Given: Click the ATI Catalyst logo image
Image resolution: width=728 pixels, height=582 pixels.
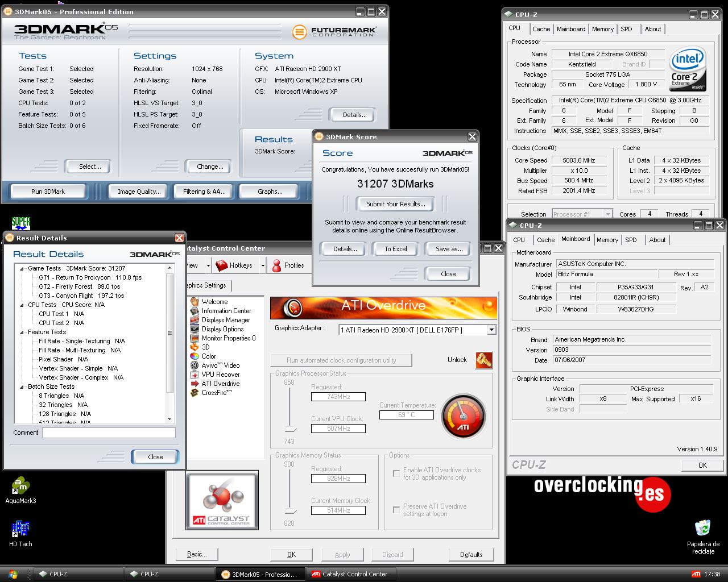Looking at the screenshot, I should click(x=222, y=500).
